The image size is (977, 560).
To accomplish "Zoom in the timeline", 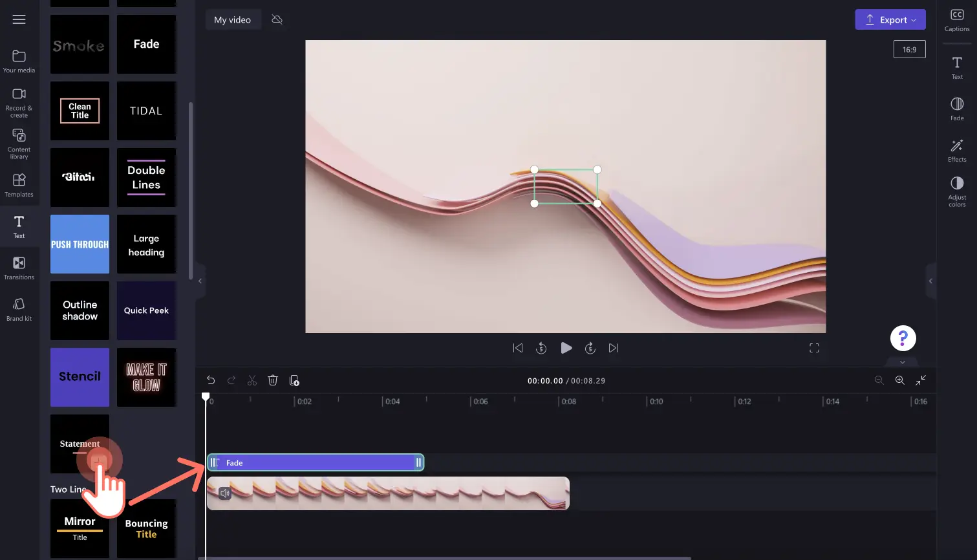I will (x=899, y=380).
